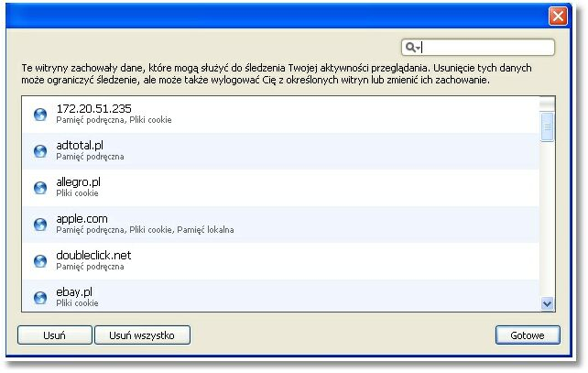Select the apple.com entry

click(281, 225)
